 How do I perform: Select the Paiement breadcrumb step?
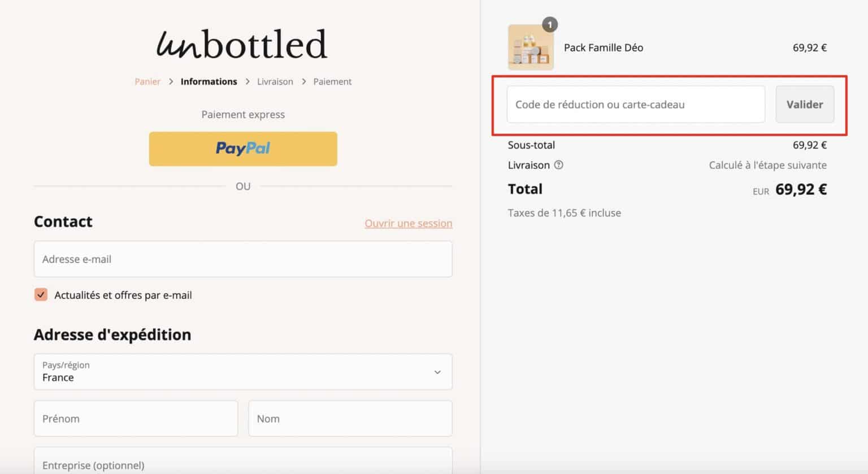332,81
